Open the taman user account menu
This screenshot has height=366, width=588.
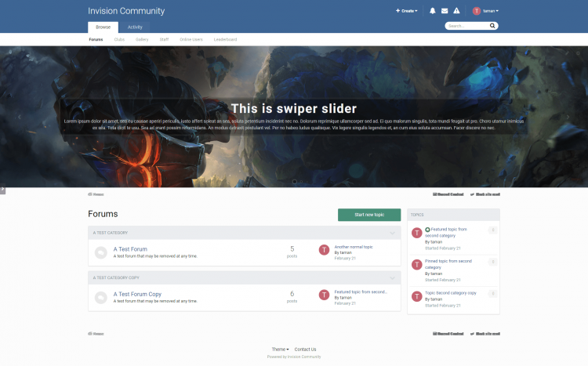click(x=486, y=11)
